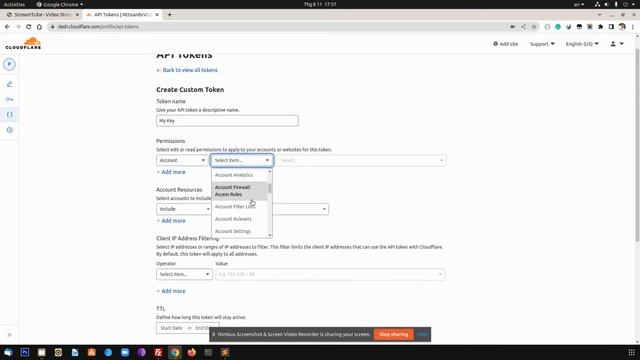Open the Support dropdown
The width and height of the screenshot is (640, 360).
pos(542,44)
